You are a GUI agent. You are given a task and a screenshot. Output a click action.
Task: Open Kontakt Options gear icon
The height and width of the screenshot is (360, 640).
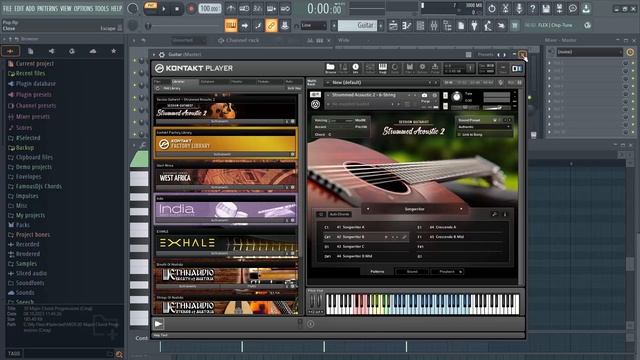[x=422, y=68]
